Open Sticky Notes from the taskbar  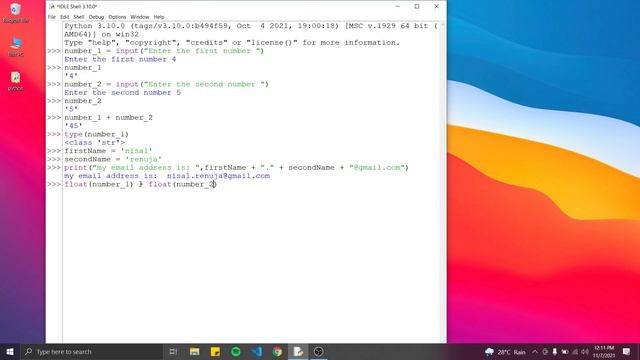215,351
